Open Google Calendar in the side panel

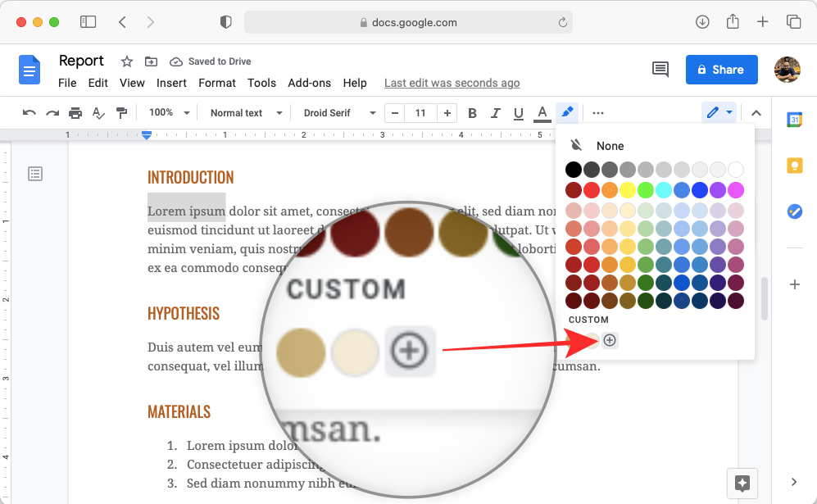pos(794,119)
